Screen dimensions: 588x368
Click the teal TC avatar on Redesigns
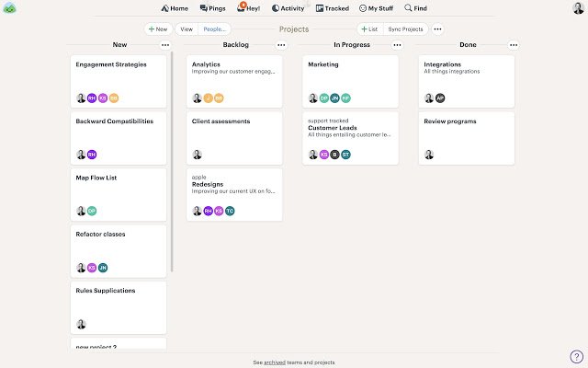pos(230,211)
